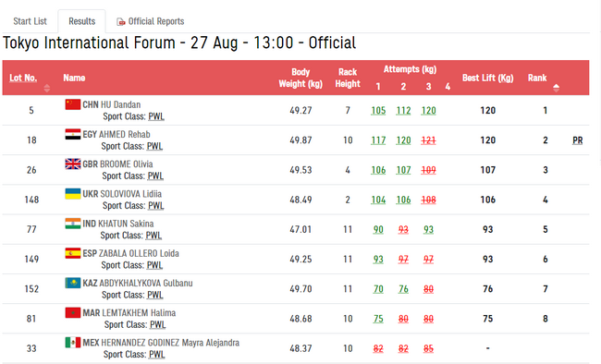
Task: Select the Results tab
Action: 81,21
